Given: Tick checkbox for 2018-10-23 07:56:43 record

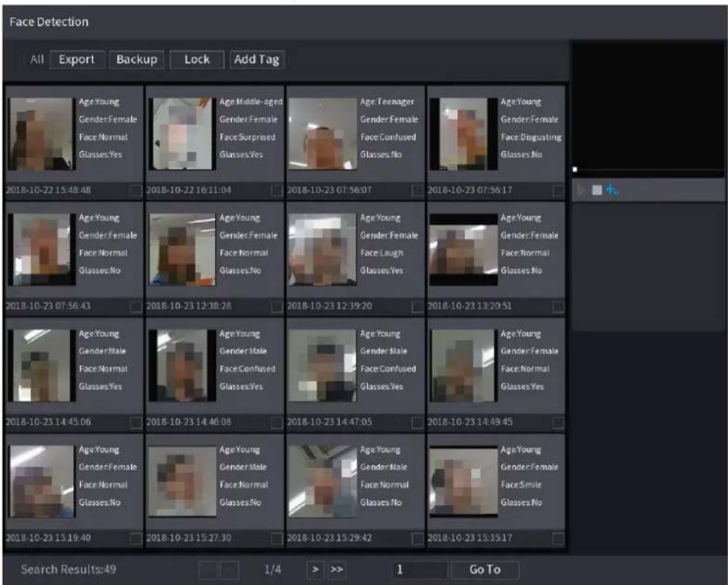Looking at the screenshot, I should coord(136,306).
